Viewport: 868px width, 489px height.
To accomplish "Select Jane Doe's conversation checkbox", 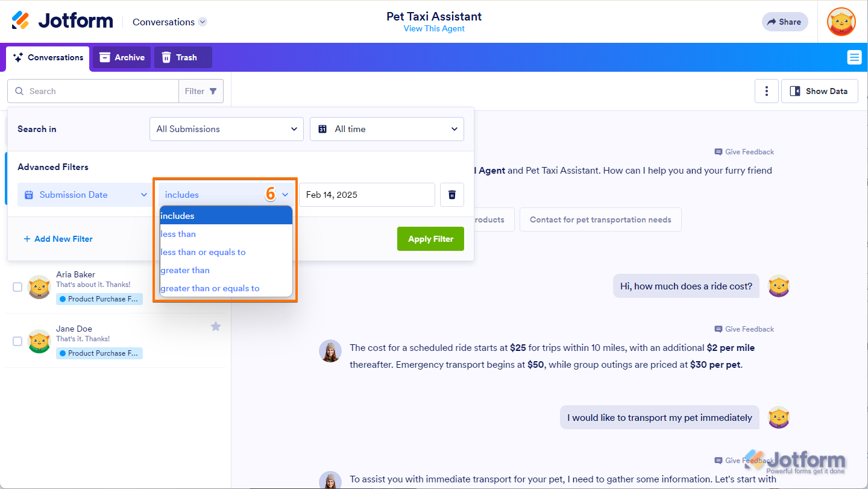I will coord(17,341).
